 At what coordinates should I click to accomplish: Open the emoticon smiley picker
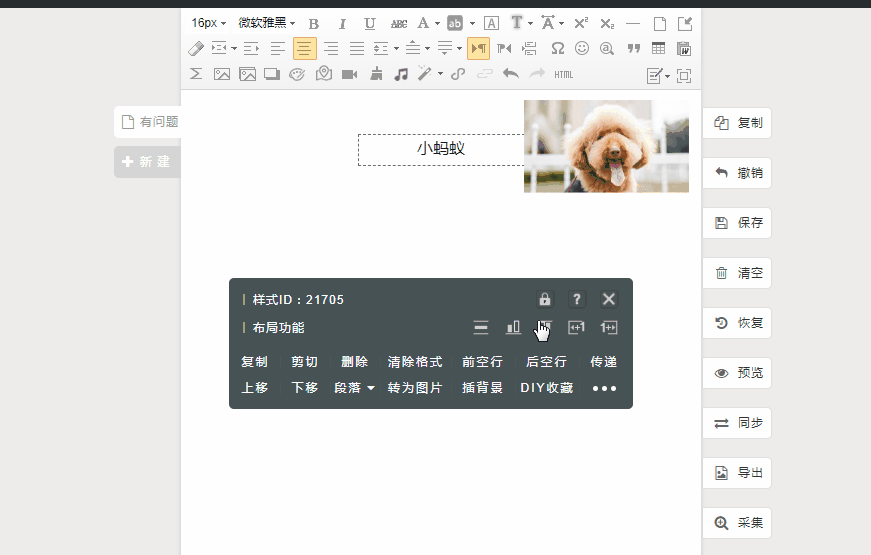pos(582,49)
